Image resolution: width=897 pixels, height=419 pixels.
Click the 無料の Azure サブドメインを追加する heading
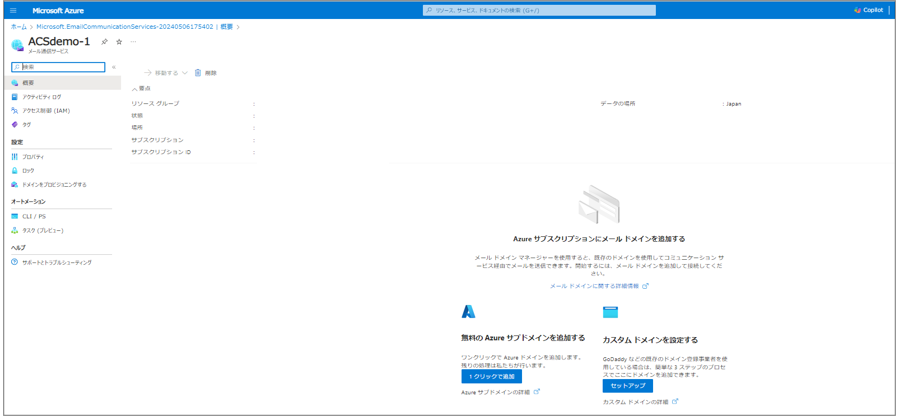pyautogui.click(x=523, y=337)
